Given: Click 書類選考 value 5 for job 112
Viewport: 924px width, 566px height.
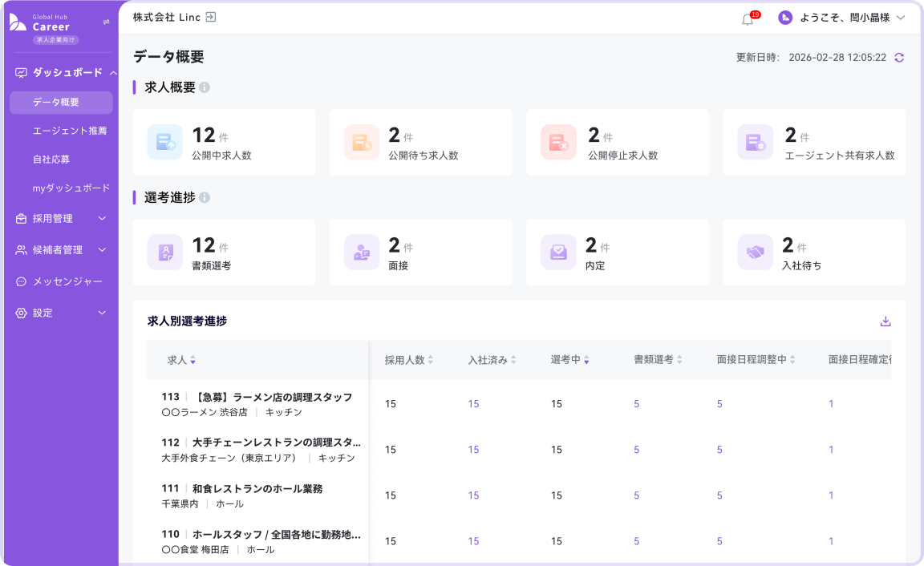Looking at the screenshot, I should (x=636, y=450).
